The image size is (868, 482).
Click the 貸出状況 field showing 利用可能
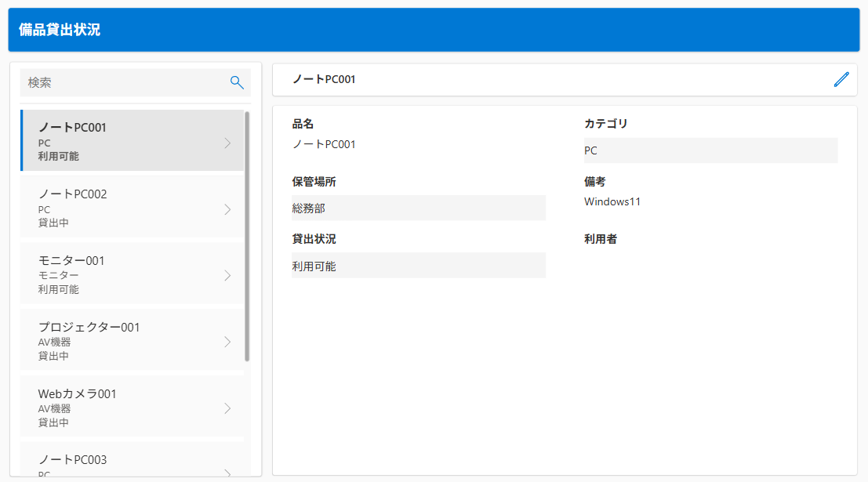click(x=419, y=266)
